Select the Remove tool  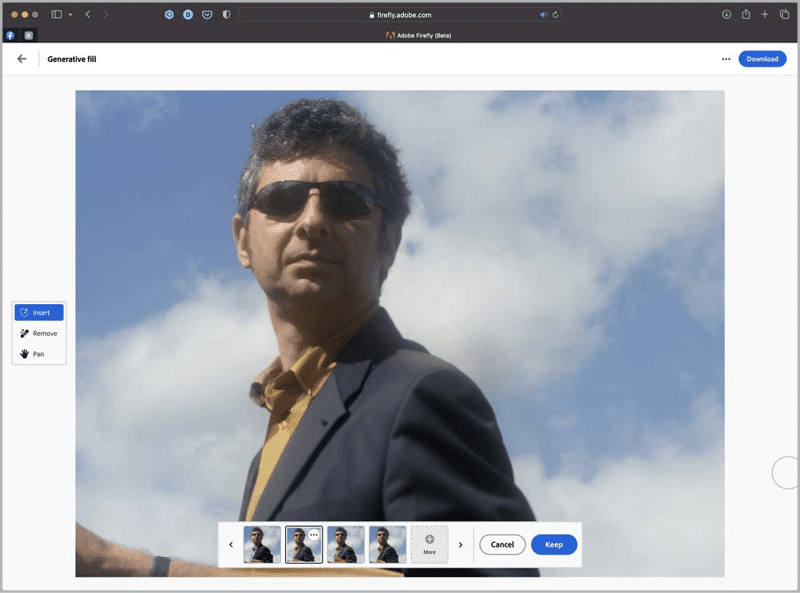point(39,333)
